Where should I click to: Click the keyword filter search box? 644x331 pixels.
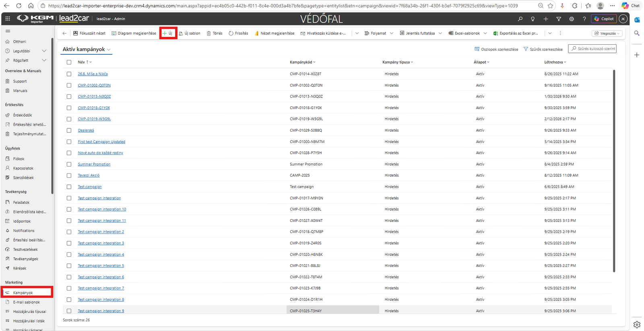pos(592,49)
